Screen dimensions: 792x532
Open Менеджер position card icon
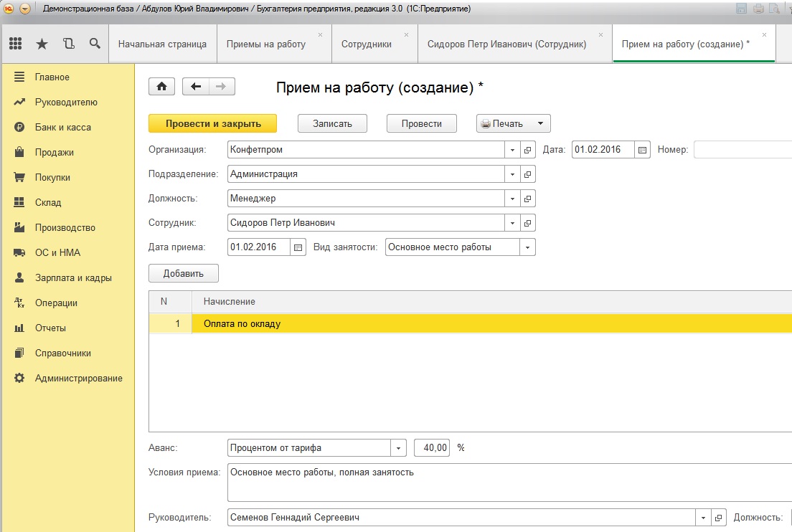[527, 199]
